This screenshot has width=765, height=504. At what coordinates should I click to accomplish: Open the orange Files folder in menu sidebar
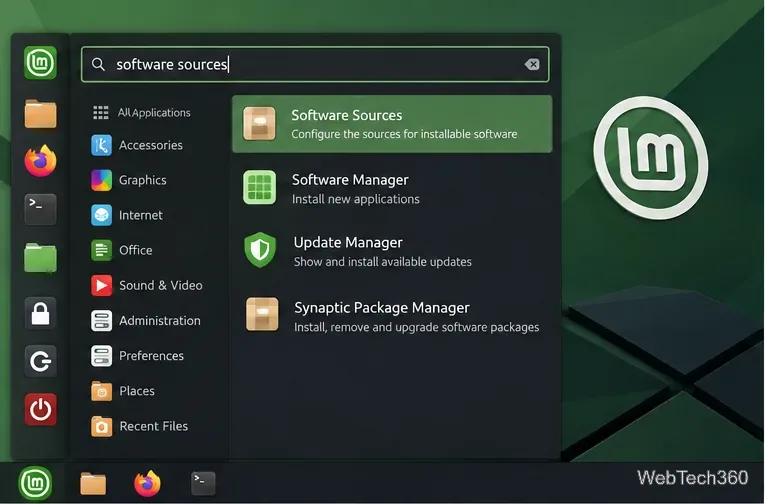point(40,114)
